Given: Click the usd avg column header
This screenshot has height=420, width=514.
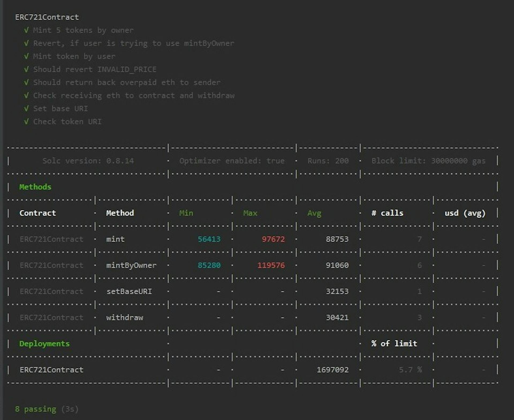Looking at the screenshot, I should tap(466, 213).
